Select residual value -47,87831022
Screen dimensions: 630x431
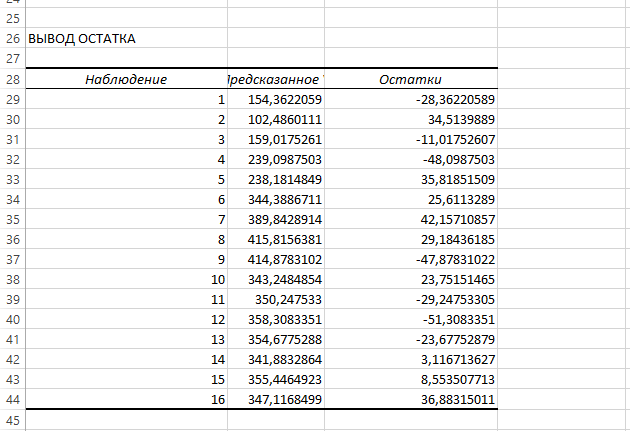click(x=411, y=259)
